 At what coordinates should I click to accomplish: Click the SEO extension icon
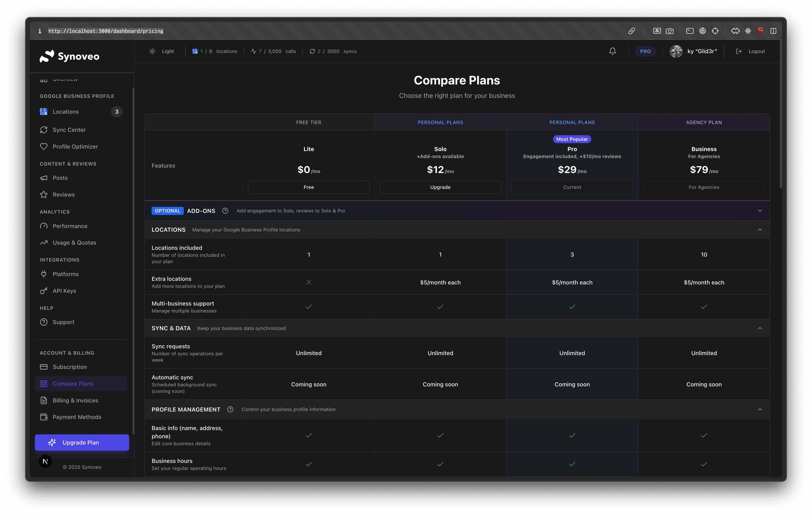[x=760, y=31]
